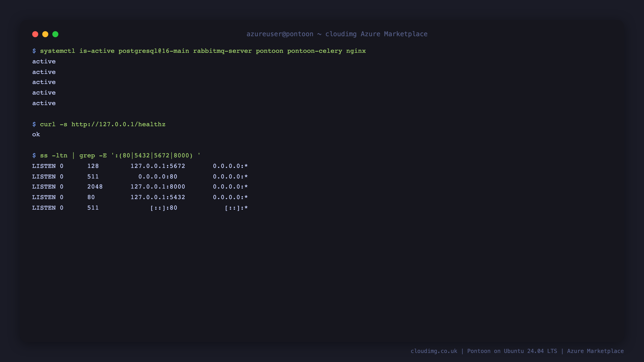Click the dollar prompt before ss
Viewport: 644px width, 362px height.
click(34, 156)
